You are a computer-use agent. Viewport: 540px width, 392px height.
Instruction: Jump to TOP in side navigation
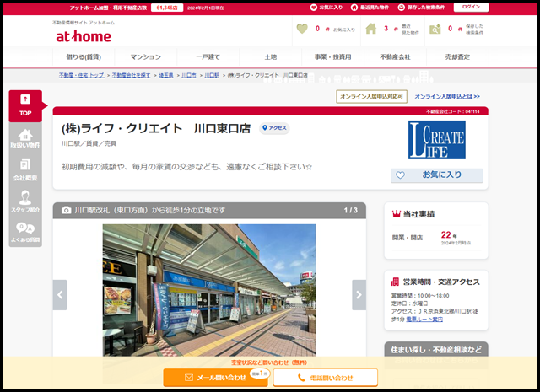click(x=25, y=106)
